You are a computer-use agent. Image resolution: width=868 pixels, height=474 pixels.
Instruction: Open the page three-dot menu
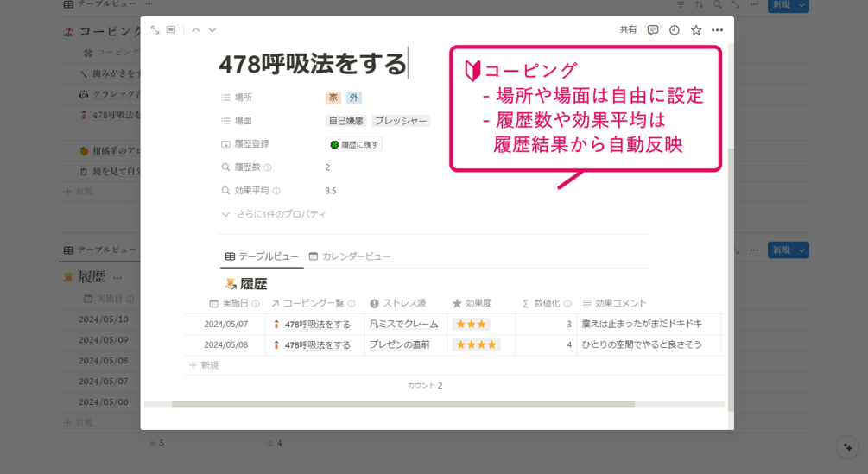click(x=717, y=30)
